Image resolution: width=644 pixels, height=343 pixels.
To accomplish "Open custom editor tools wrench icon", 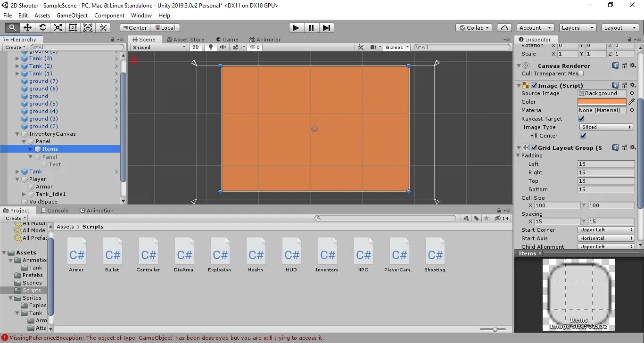I will click(103, 28).
